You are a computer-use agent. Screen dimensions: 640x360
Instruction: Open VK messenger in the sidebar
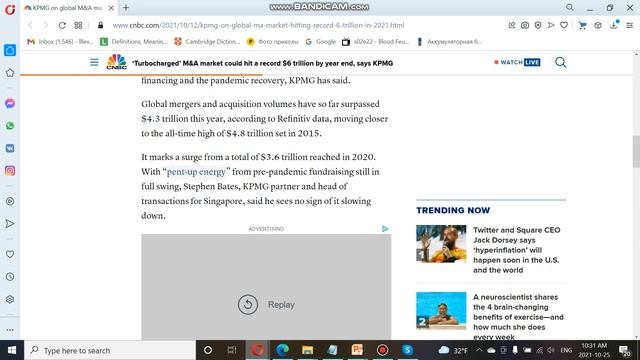pos(10,148)
